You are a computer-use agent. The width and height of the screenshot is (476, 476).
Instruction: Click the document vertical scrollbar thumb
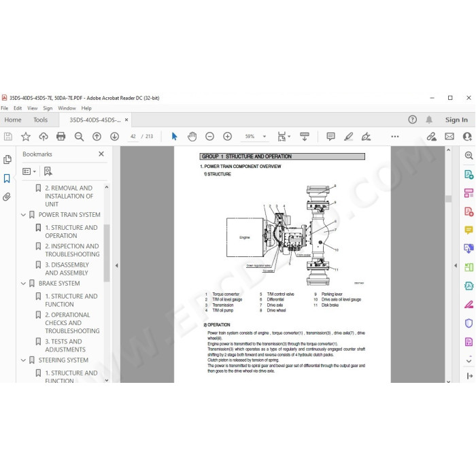(448, 199)
